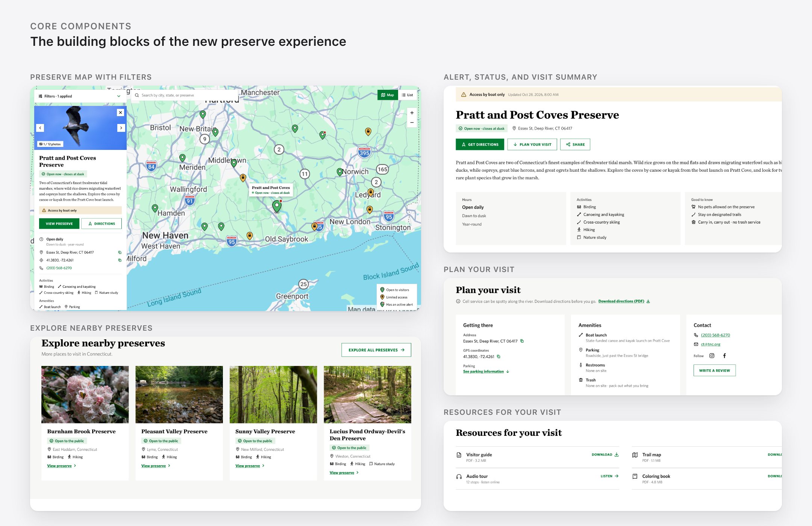Screen dimensions: 812x526
Task: Open the Pleasant Valley Preserve photo
Action: tap(179, 394)
